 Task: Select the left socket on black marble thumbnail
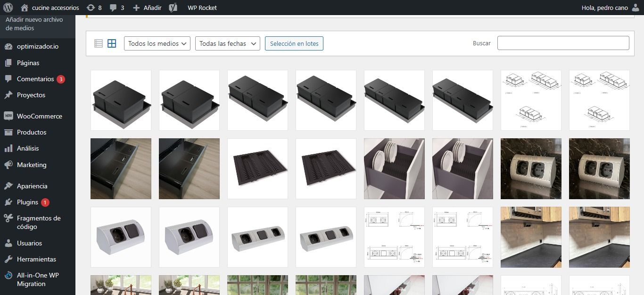click(531, 169)
